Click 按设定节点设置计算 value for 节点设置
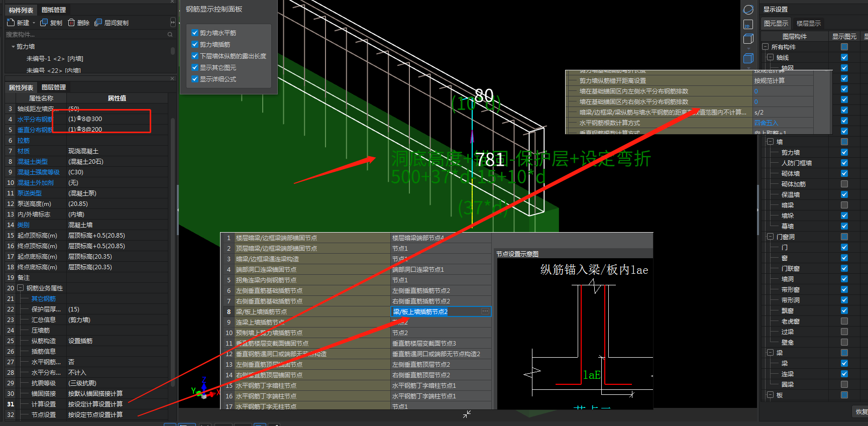This screenshot has width=868, height=426. pyautogui.click(x=95, y=415)
